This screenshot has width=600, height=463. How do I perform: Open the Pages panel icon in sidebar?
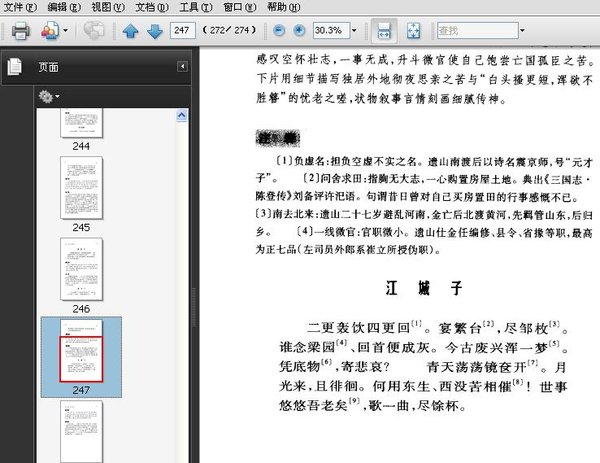pyautogui.click(x=14, y=67)
